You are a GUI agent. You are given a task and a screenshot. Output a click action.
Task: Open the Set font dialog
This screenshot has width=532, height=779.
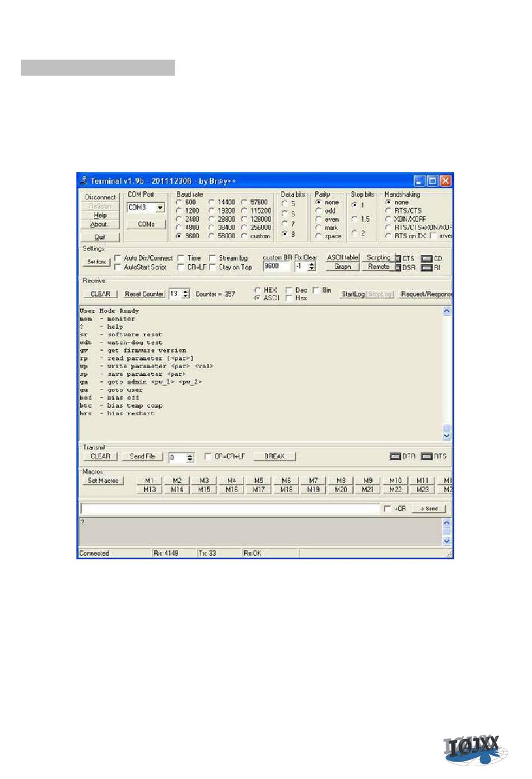[96, 262]
